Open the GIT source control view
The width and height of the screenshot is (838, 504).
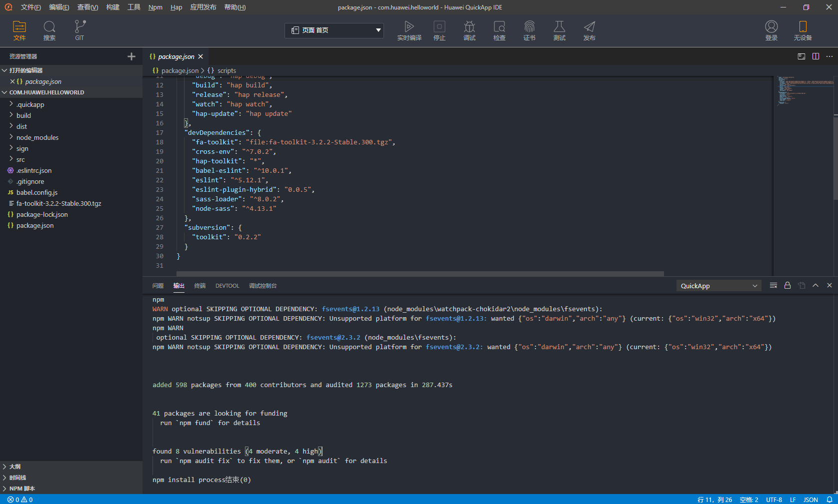coord(79,30)
